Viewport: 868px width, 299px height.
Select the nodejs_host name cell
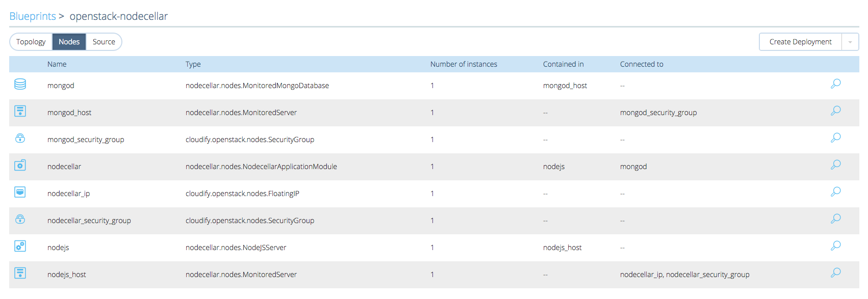click(67, 275)
